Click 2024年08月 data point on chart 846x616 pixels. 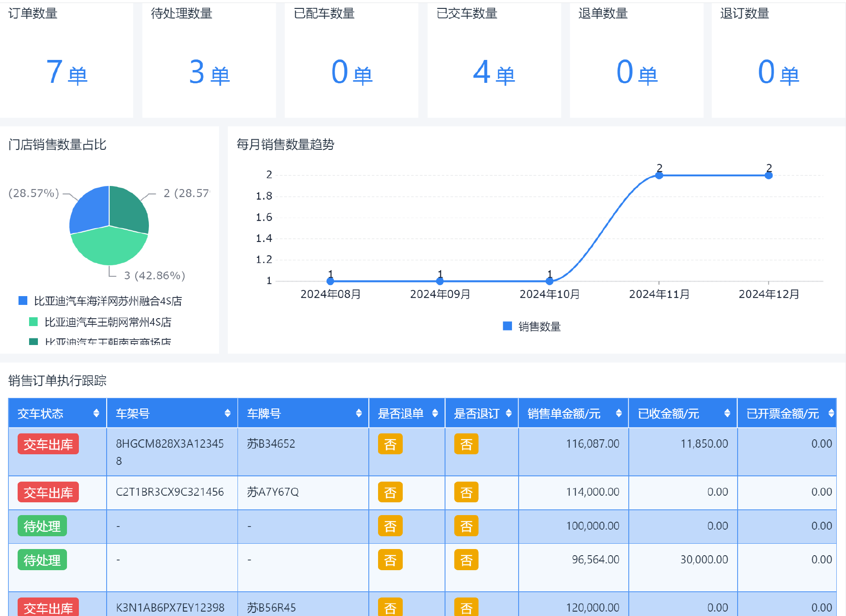[330, 281]
